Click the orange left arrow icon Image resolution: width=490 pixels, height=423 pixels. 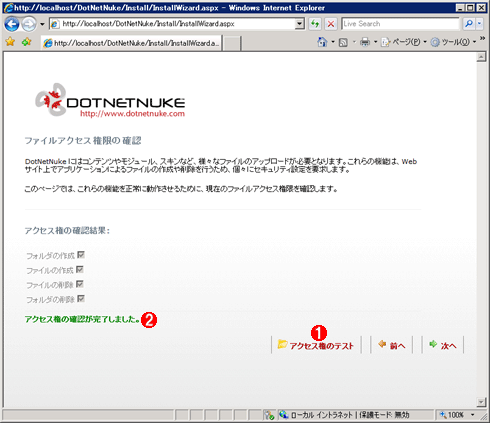[382, 344]
